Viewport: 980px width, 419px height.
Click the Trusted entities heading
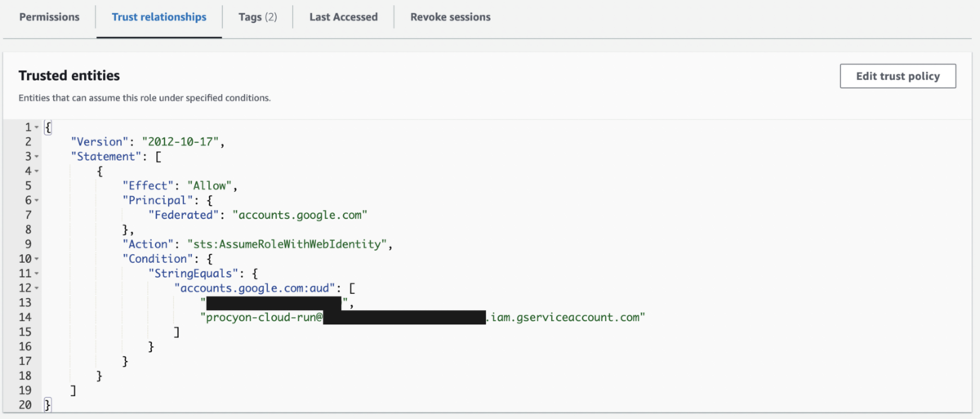69,76
